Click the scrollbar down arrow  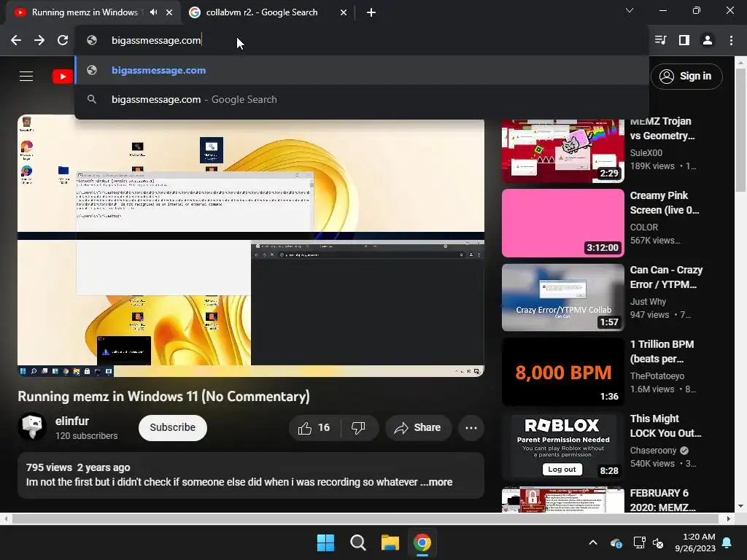(x=741, y=506)
